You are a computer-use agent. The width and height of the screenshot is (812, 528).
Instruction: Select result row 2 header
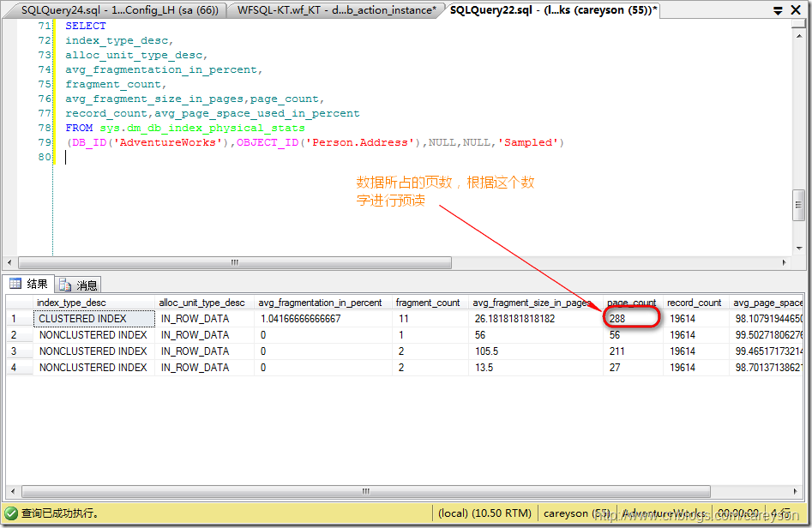click(20, 335)
